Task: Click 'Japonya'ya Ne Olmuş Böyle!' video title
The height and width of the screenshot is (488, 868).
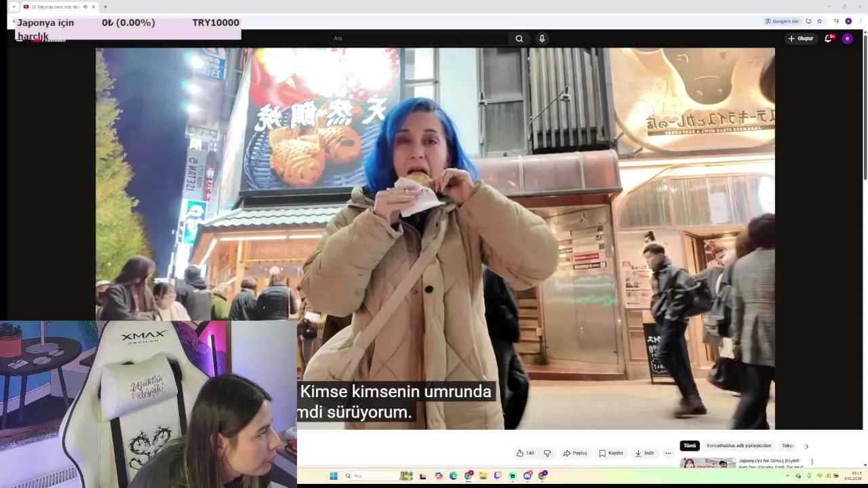Action: (769, 461)
